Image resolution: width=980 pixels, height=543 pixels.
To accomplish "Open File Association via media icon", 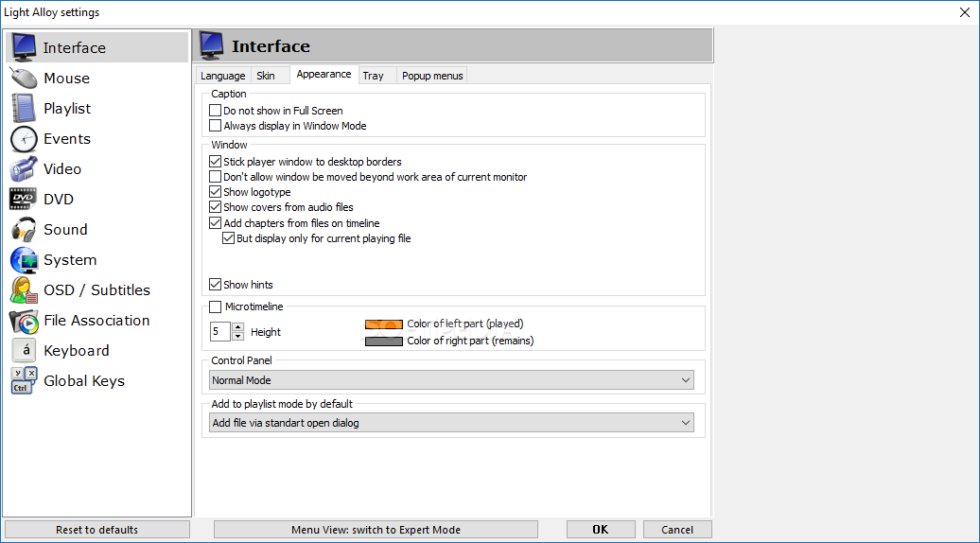I will 24,321.
